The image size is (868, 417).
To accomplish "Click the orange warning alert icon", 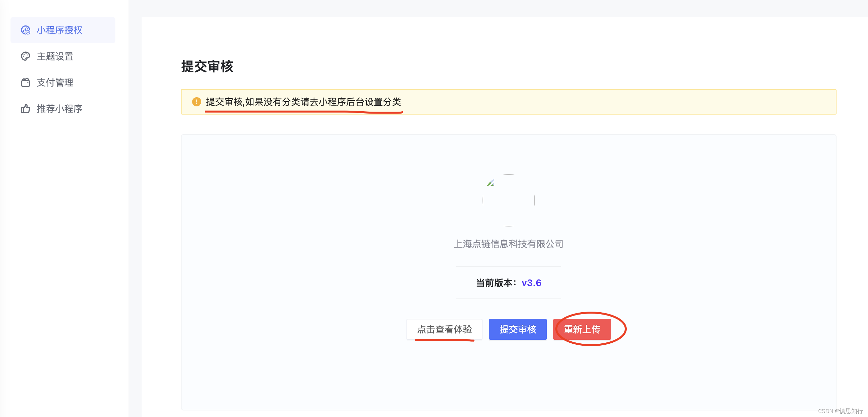I will click(196, 102).
